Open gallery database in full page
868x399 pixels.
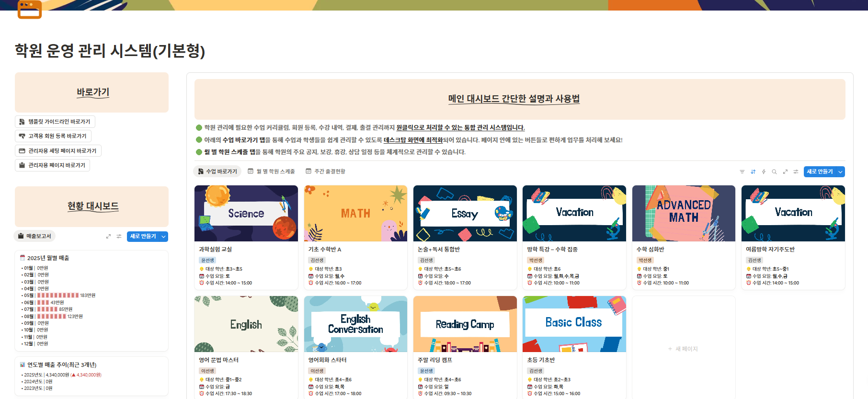tap(785, 171)
